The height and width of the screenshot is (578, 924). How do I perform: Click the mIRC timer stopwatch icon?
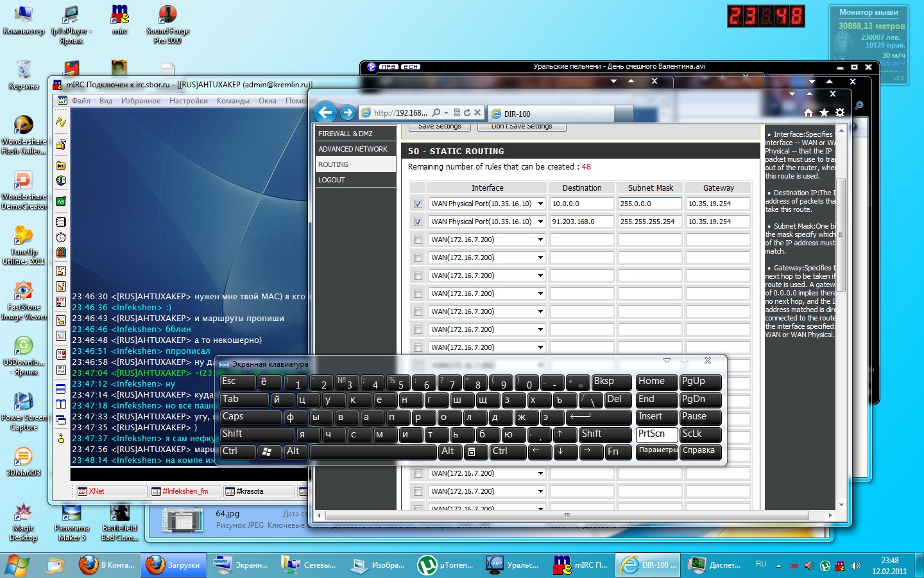(61, 237)
